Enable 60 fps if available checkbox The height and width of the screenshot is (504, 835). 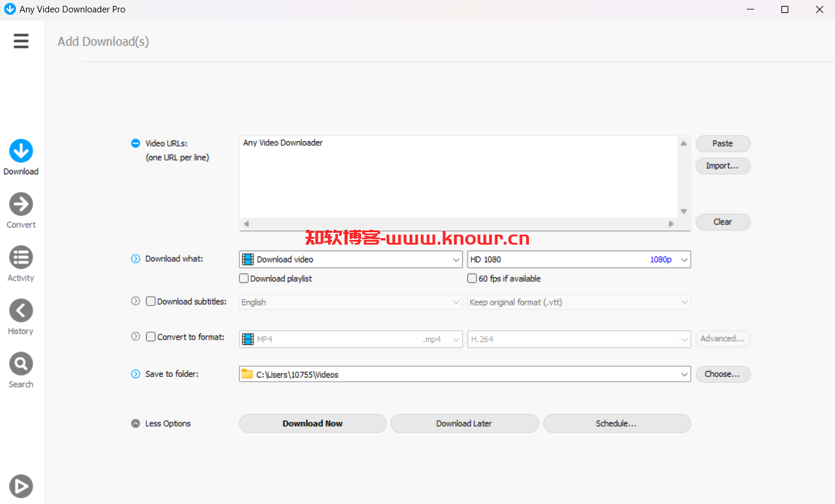[472, 278]
